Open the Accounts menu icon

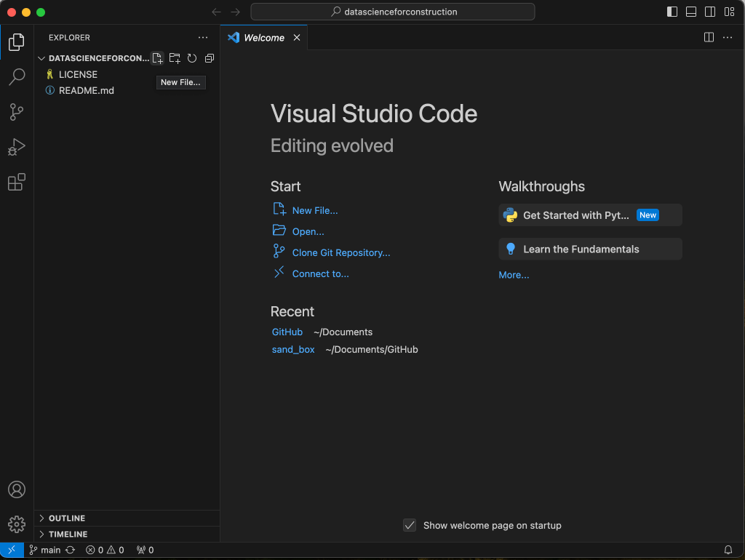17,489
